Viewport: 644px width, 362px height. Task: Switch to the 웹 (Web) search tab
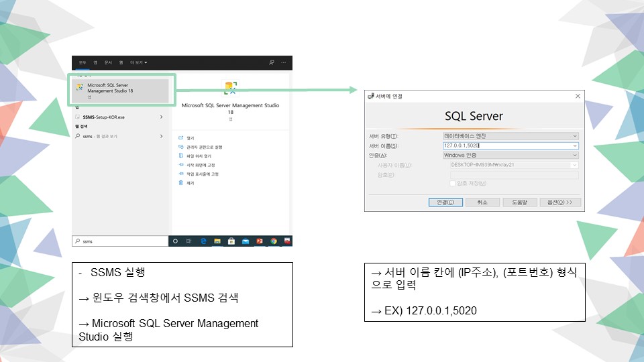pos(121,62)
